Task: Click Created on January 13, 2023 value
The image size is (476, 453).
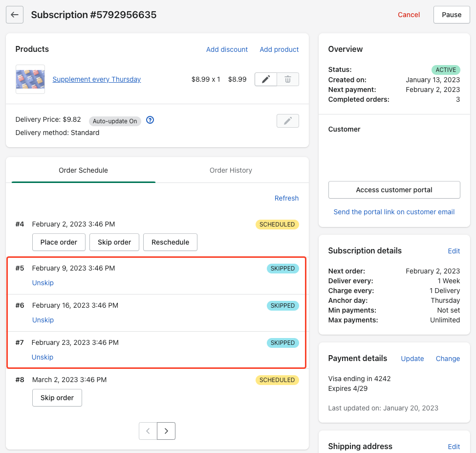Action: coord(433,80)
